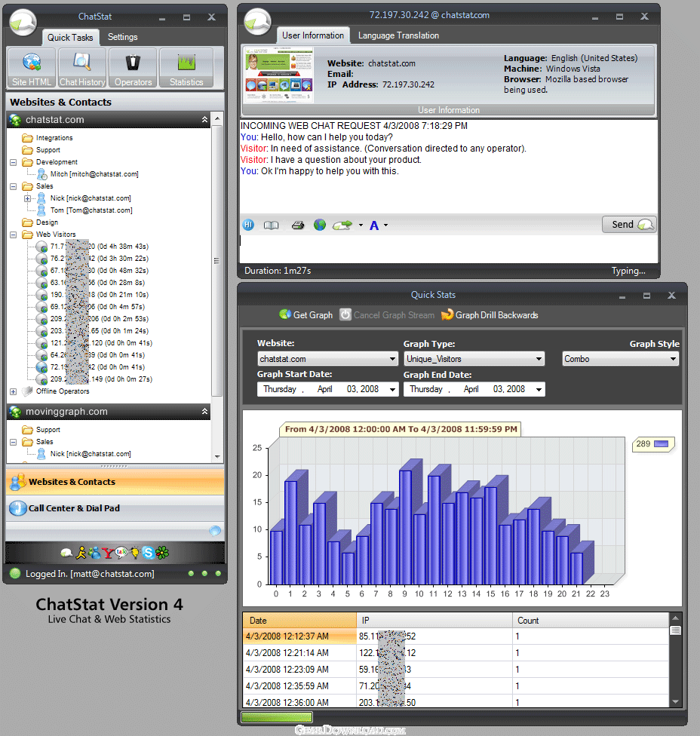Click the green progress bar in Quick Stats

click(277, 717)
